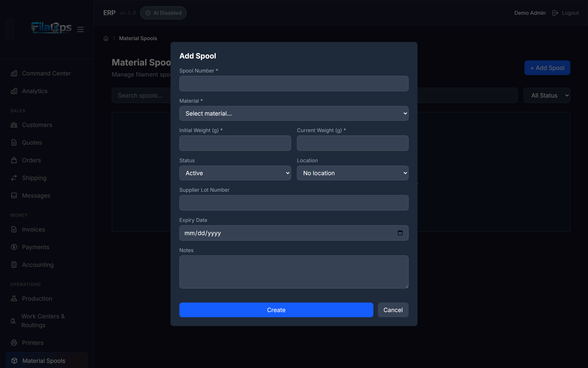This screenshot has width=588, height=368.
Task: Click the Invoices document icon
Action: [14, 229]
